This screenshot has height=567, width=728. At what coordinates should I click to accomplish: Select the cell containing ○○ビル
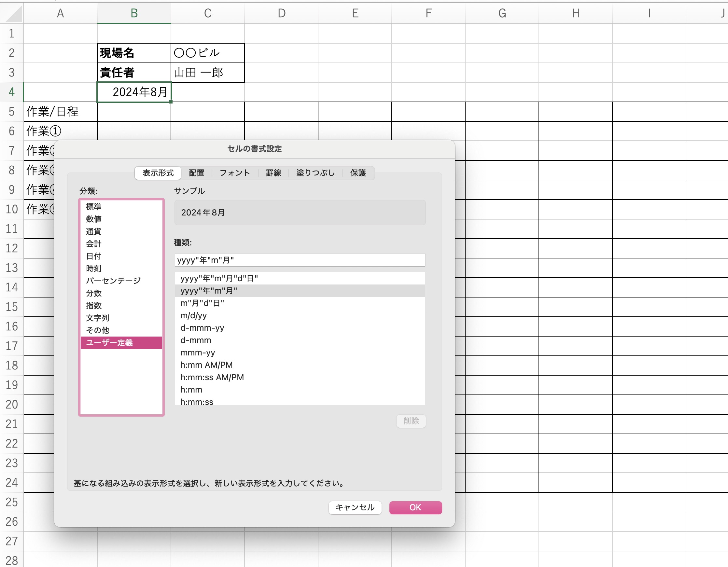[208, 53]
